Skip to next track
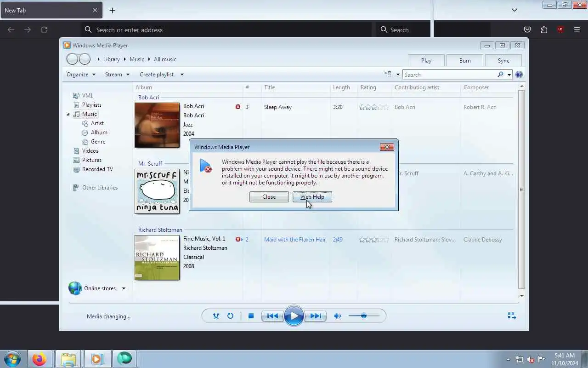Image resolution: width=588 pixels, height=368 pixels. pyautogui.click(x=316, y=316)
